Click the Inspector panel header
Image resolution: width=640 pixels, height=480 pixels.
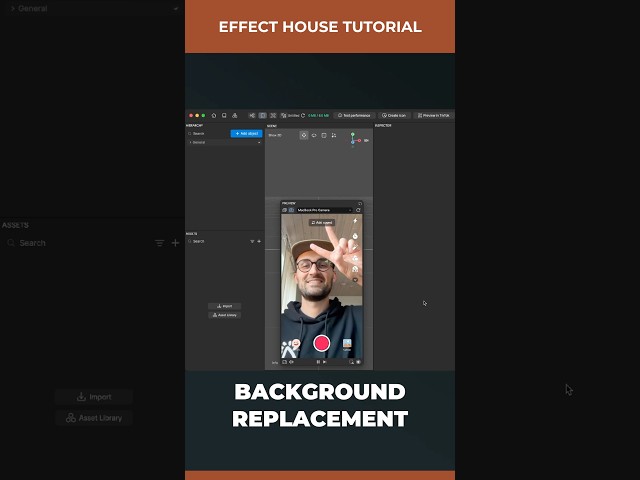pyautogui.click(x=383, y=126)
